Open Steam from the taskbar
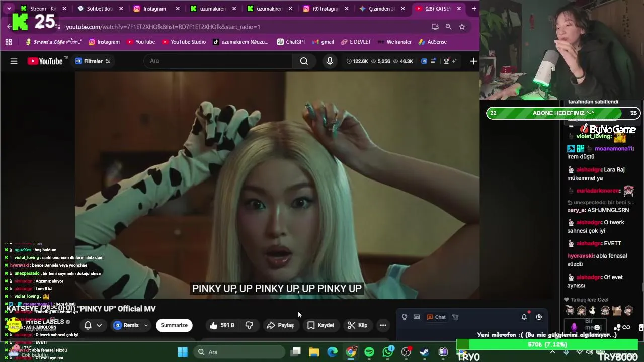Image resolution: width=644 pixels, height=362 pixels. click(x=424, y=352)
